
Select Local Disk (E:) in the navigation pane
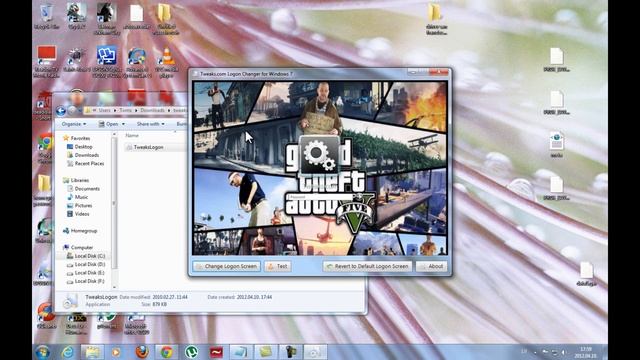click(86, 273)
